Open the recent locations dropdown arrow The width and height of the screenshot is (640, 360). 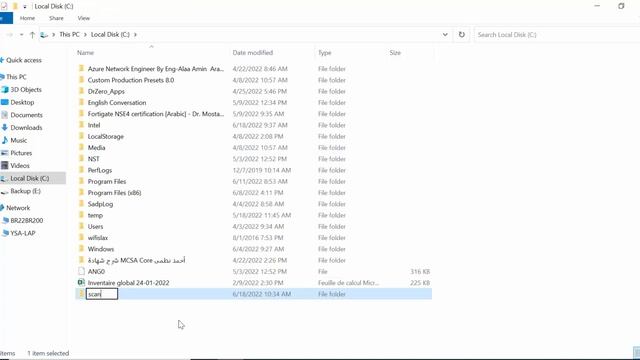click(22, 35)
